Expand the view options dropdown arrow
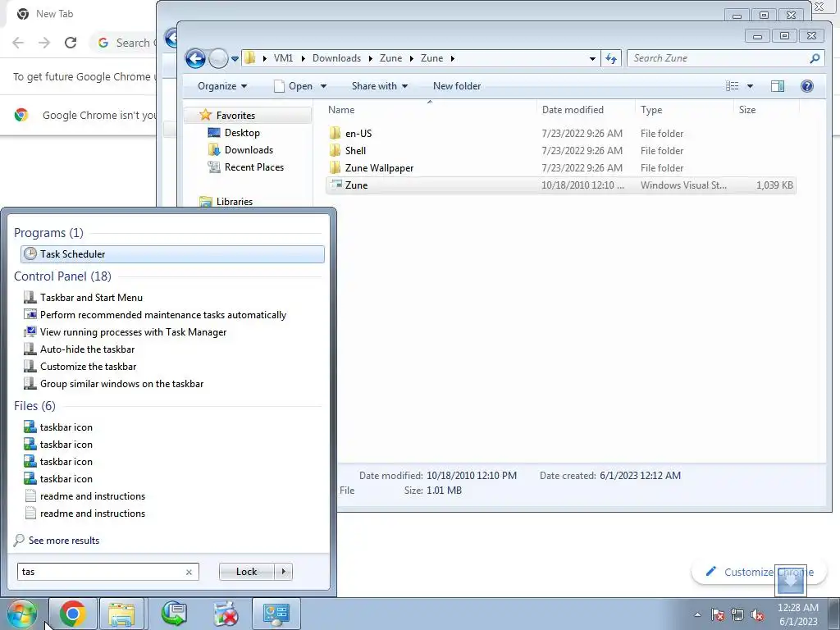The image size is (840, 630). coord(750,85)
